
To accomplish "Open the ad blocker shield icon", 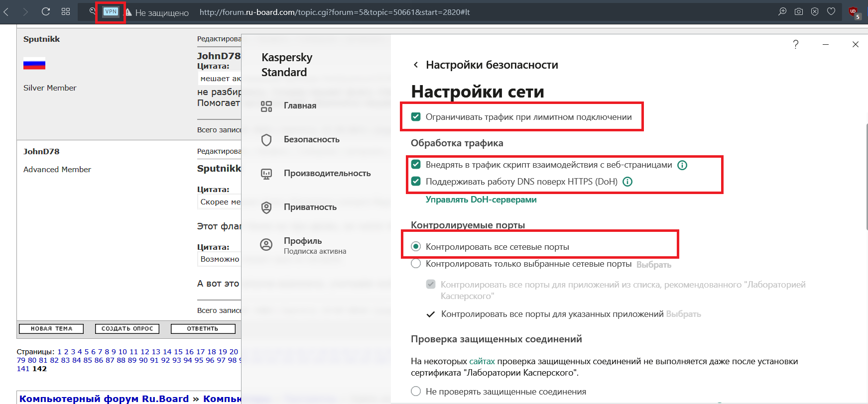I will tap(815, 11).
